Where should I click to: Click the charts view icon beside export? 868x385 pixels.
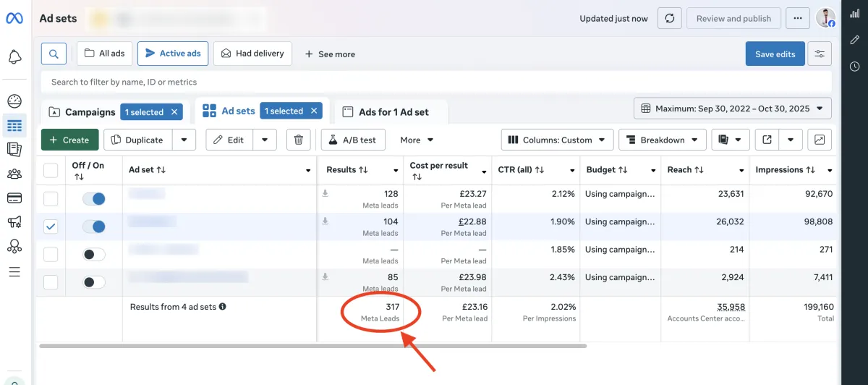point(820,140)
